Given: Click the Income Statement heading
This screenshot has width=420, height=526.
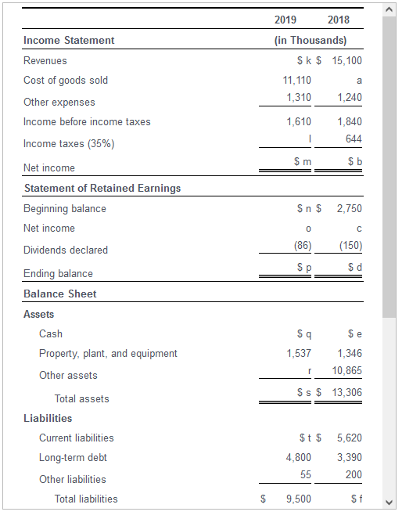Looking at the screenshot, I should [x=69, y=40].
